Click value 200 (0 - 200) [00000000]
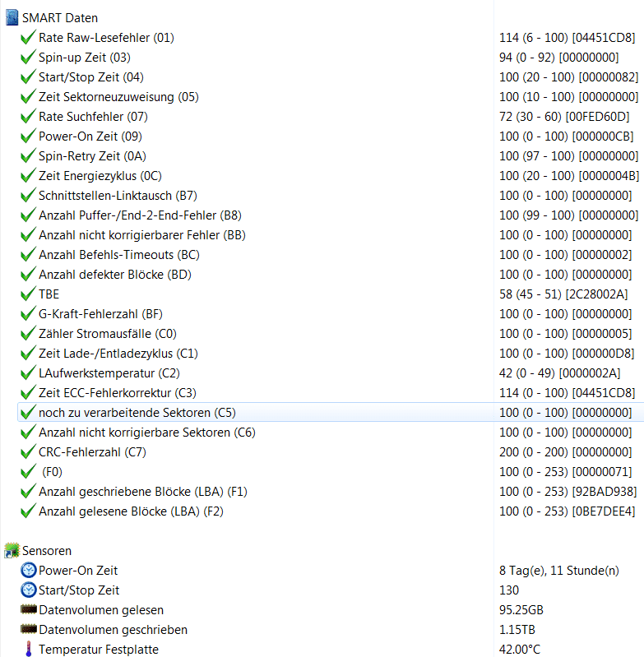Image resolution: width=644 pixels, height=657 pixels. (565, 451)
